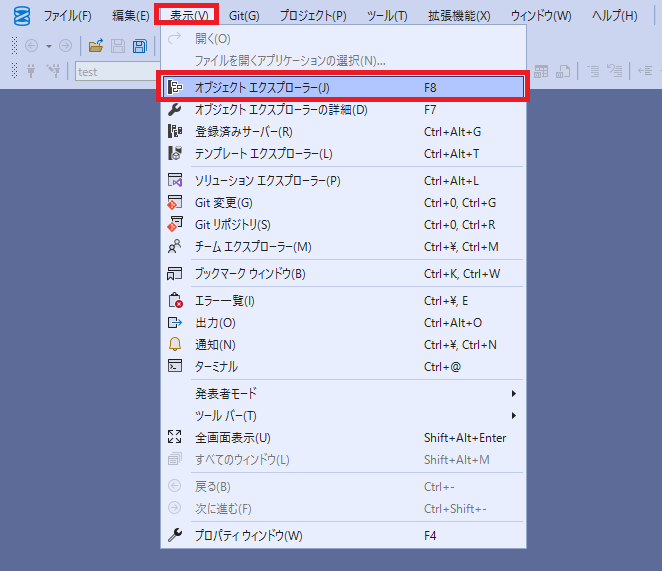Image resolution: width=662 pixels, height=571 pixels.
Task: Click the save file toolbar icon
Action: coord(118,46)
